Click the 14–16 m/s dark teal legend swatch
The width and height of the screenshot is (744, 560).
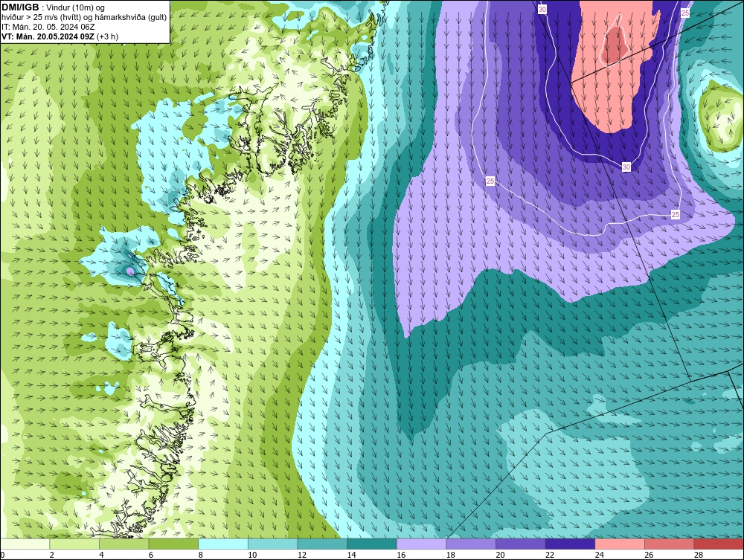[372, 544]
